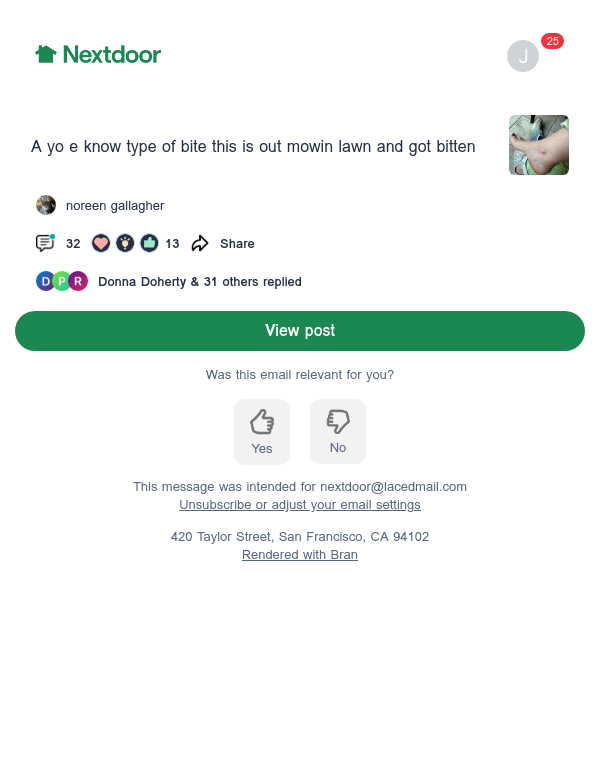Click the green thumbs-up reaction icon
Viewport: 600px width, 768px height.
pos(149,243)
